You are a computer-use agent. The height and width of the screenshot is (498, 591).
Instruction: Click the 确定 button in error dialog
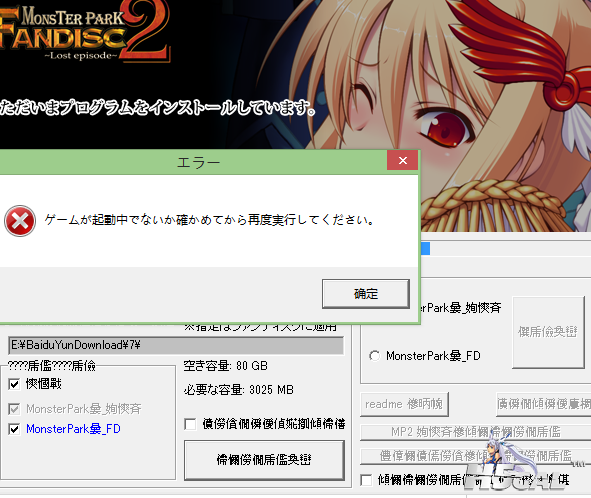[366, 294]
